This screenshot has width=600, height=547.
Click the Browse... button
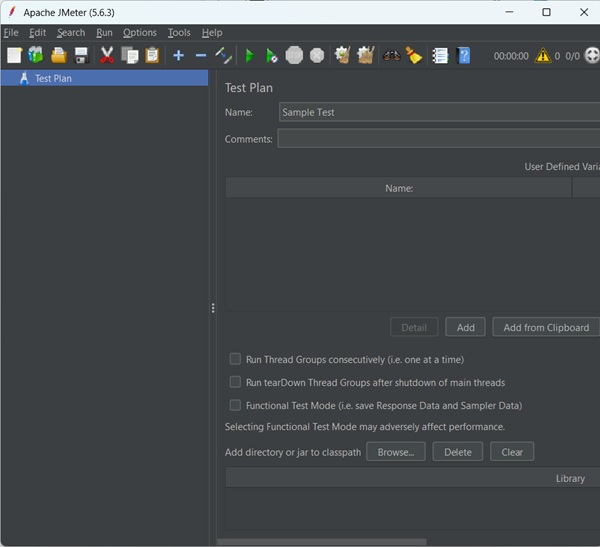tap(396, 452)
